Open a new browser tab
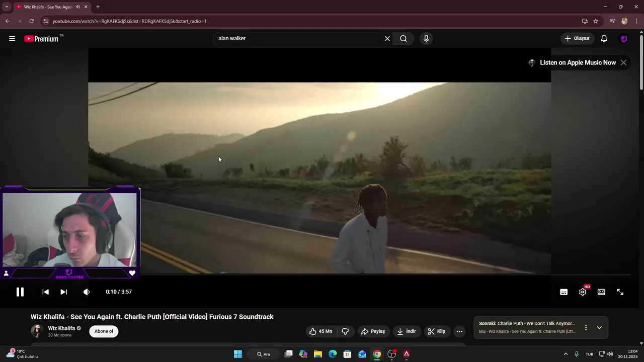This screenshot has width=644, height=362. point(98,7)
